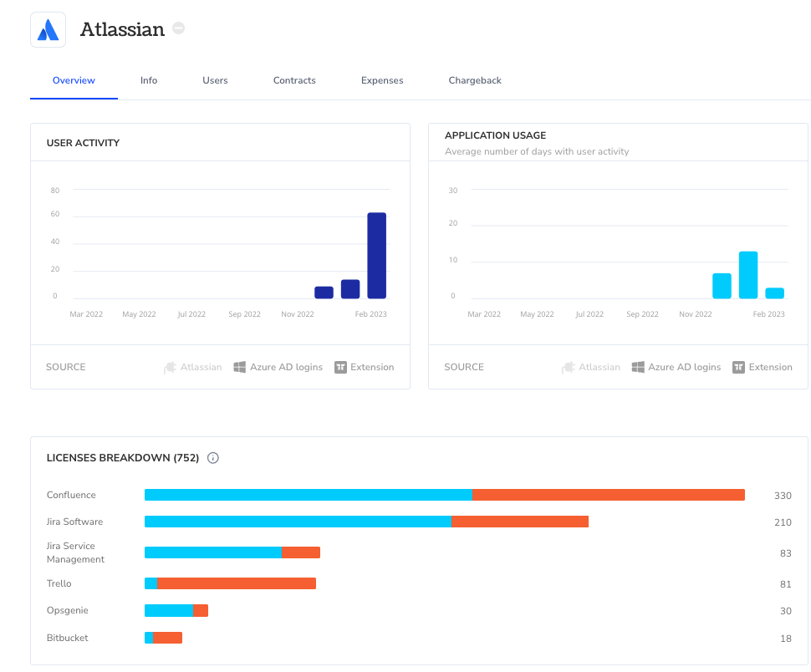
Task: Click the tallest Feb 2023 User Activity bar
Action: click(x=376, y=256)
